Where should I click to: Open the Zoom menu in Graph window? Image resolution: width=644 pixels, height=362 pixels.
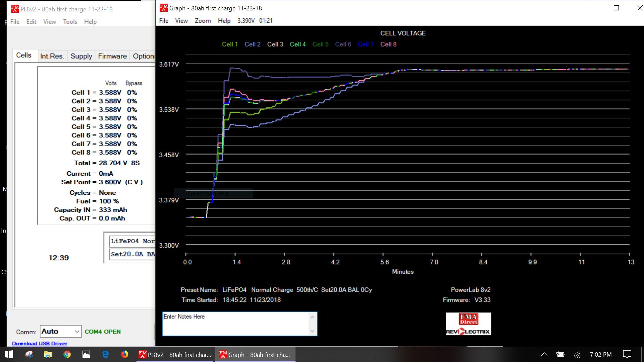(x=203, y=21)
